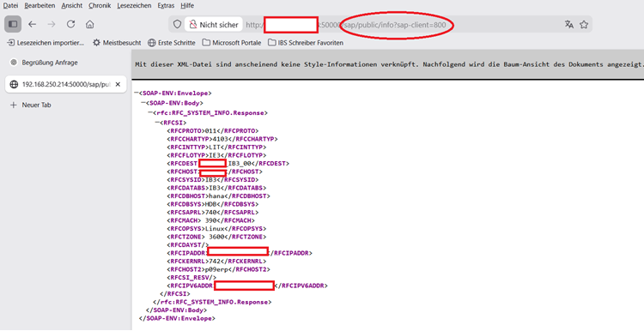Click the RFCCHARTYP 4103 line

coord(222,139)
